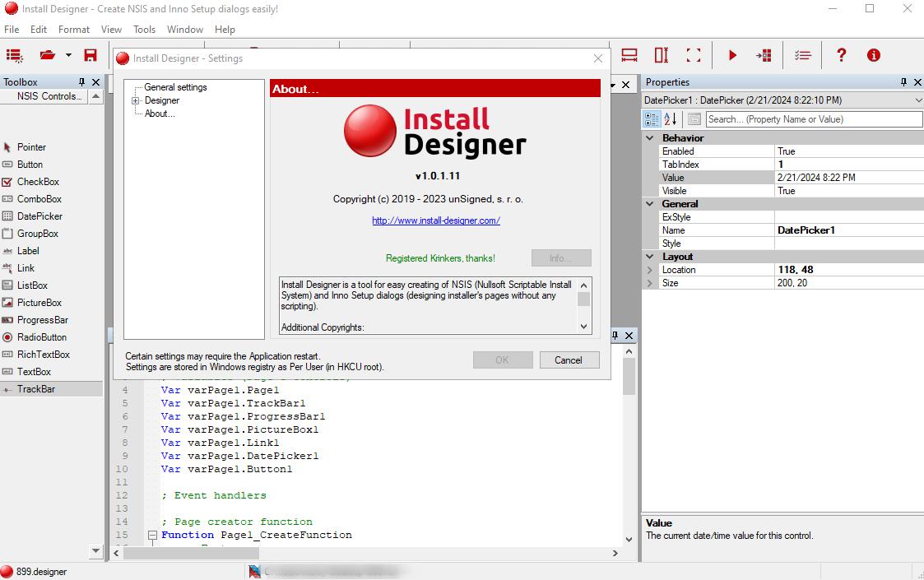Image resolution: width=924 pixels, height=580 pixels.
Task: Click the make same height toolbar icon
Action: pos(662,55)
